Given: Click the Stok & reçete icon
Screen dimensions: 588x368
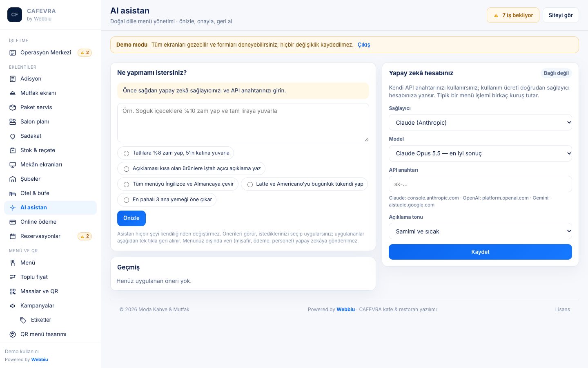Looking at the screenshot, I should tap(13, 150).
